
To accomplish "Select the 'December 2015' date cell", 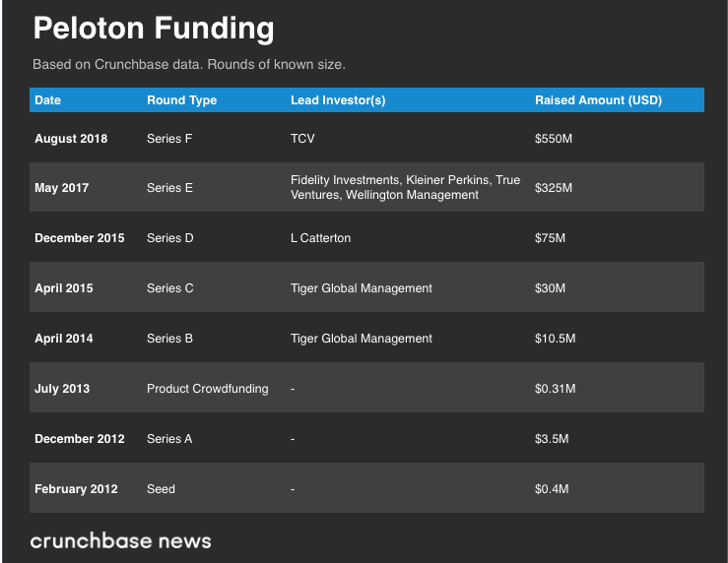I will pos(80,238).
